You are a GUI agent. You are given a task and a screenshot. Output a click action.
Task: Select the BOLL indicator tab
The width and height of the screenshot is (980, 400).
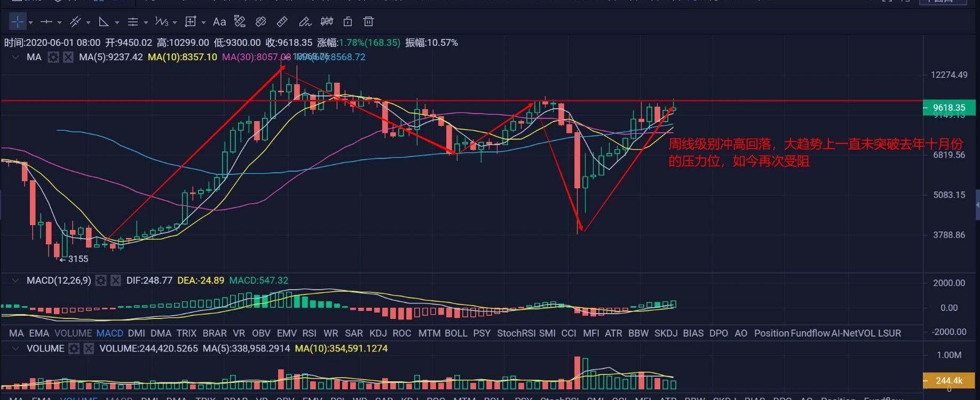tap(456, 333)
